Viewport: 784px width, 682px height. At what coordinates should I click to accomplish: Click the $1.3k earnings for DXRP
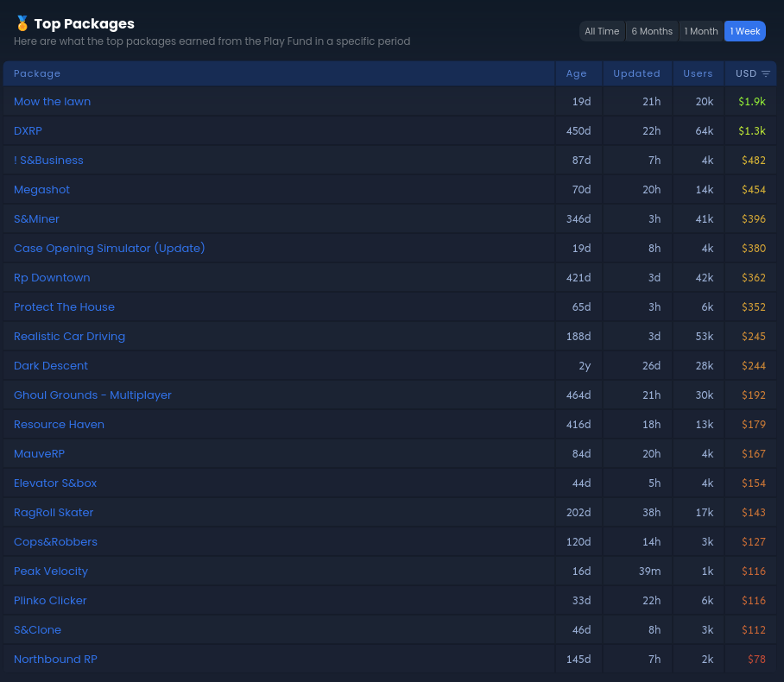751,131
